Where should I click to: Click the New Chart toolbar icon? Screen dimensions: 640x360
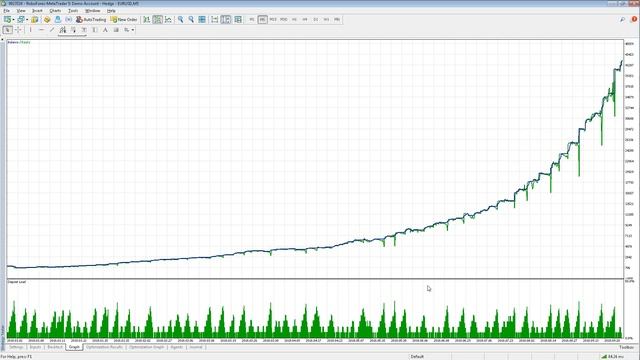(7, 19)
